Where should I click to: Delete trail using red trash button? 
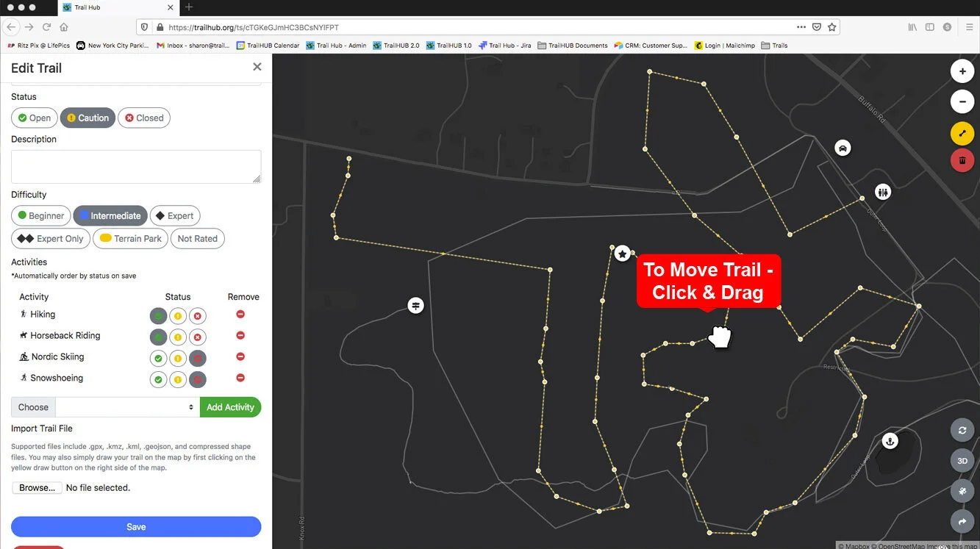pyautogui.click(x=962, y=159)
